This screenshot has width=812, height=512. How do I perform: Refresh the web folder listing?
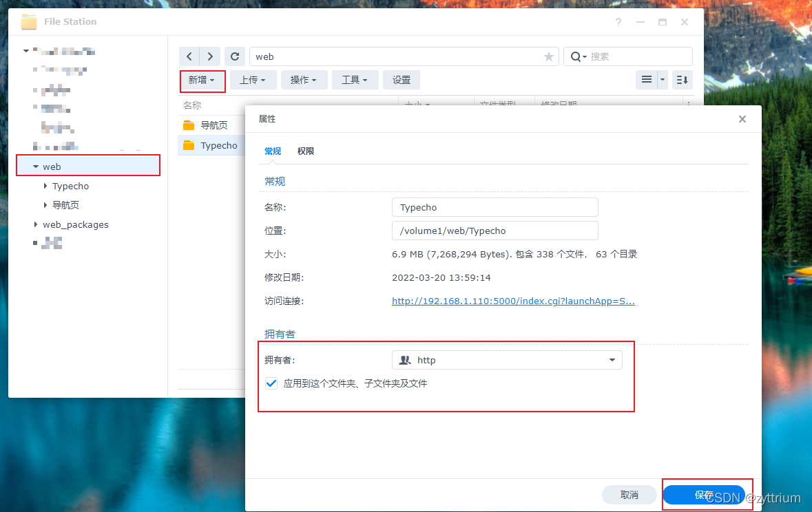[235, 56]
